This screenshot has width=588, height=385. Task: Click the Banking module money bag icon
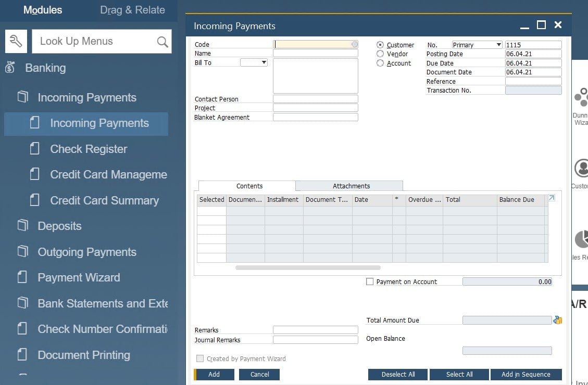[x=10, y=68]
